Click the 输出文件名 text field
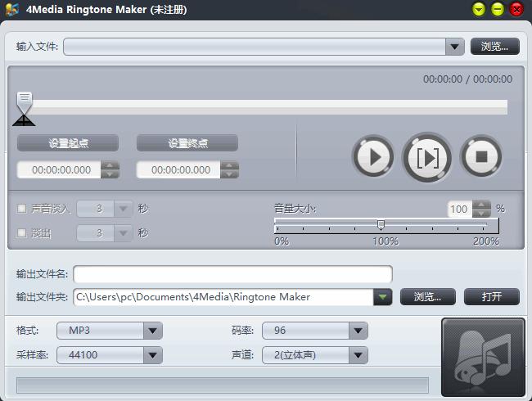This screenshot has height=401, width=532. (232, 274)
